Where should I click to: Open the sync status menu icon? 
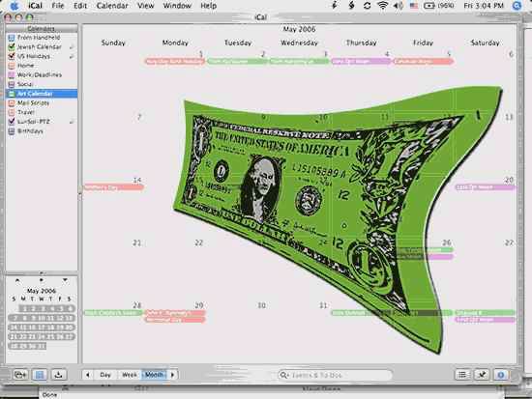coord(367,6)
